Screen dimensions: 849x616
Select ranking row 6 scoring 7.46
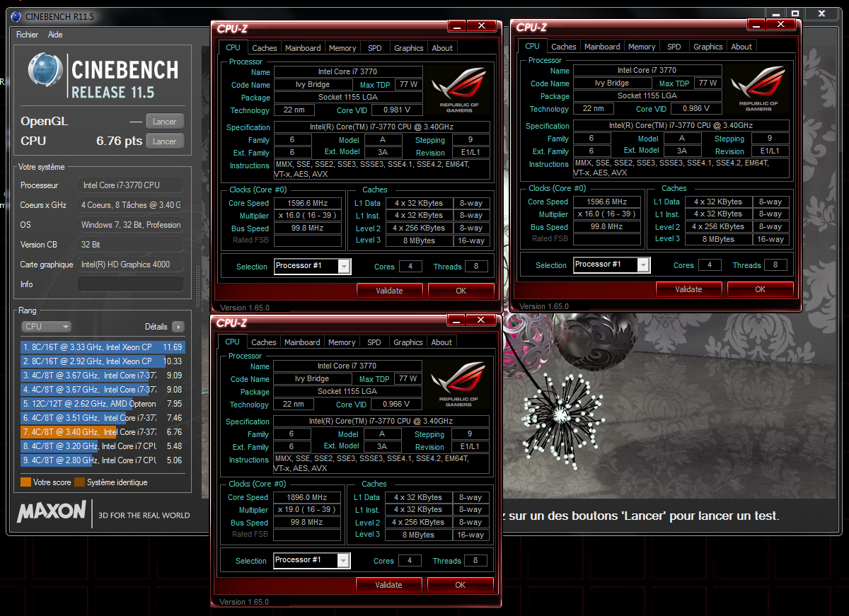(103, 418)
